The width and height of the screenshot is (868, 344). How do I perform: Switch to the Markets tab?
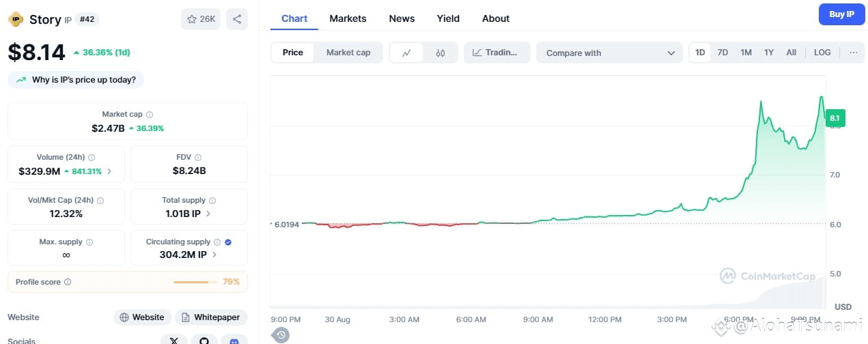pyautogui.click(x=348, y=18)
